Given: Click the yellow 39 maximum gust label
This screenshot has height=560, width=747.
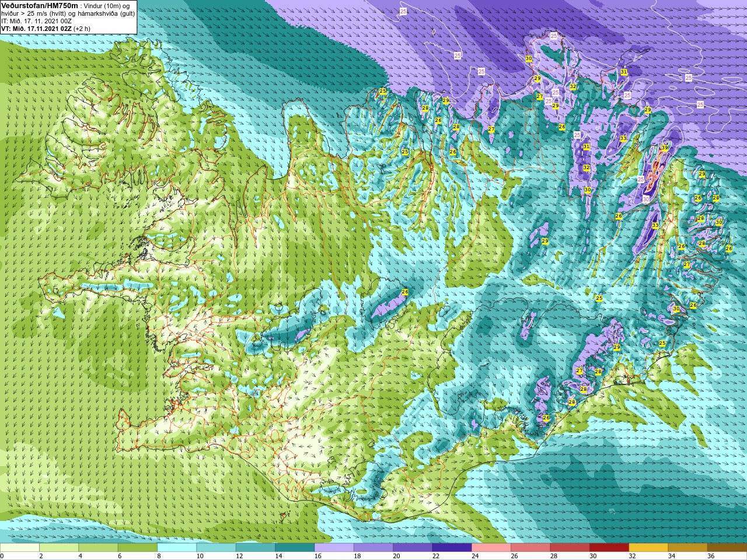Looking at the screenshot, I should point(664,148).
